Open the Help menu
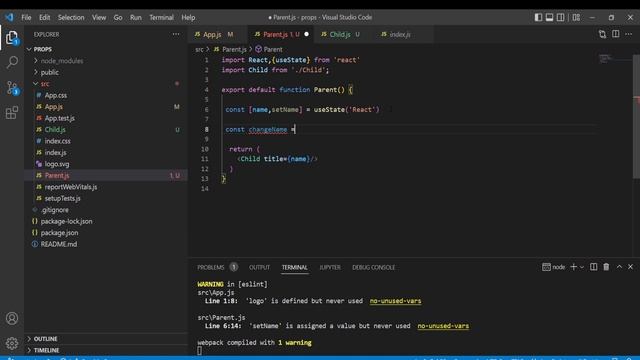This screenshot has height=360, width=640. (188, 17)
